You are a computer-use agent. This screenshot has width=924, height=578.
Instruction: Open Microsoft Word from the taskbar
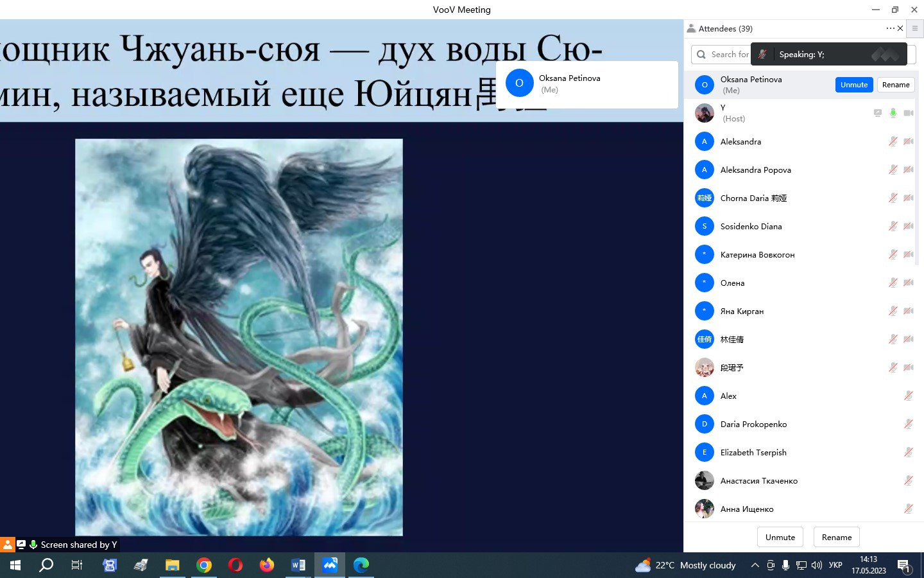298,565
